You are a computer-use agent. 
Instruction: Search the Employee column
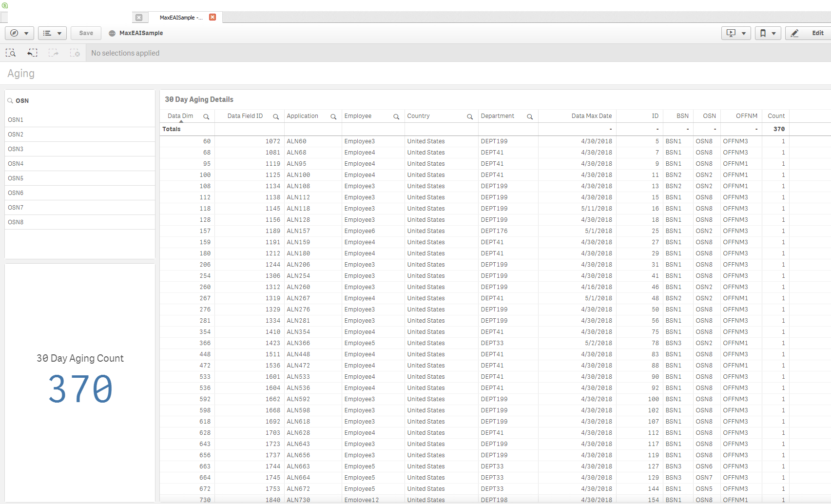[396, 116]
